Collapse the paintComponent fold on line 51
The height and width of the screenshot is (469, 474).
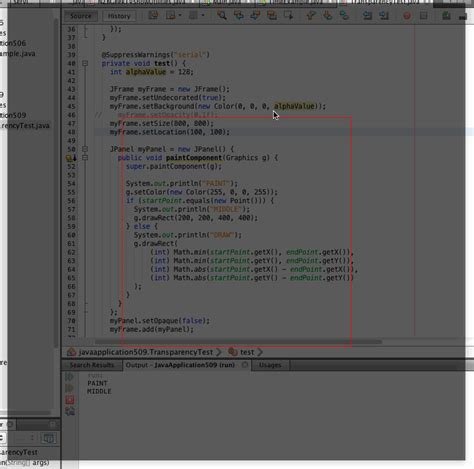(x=85, y=157)
